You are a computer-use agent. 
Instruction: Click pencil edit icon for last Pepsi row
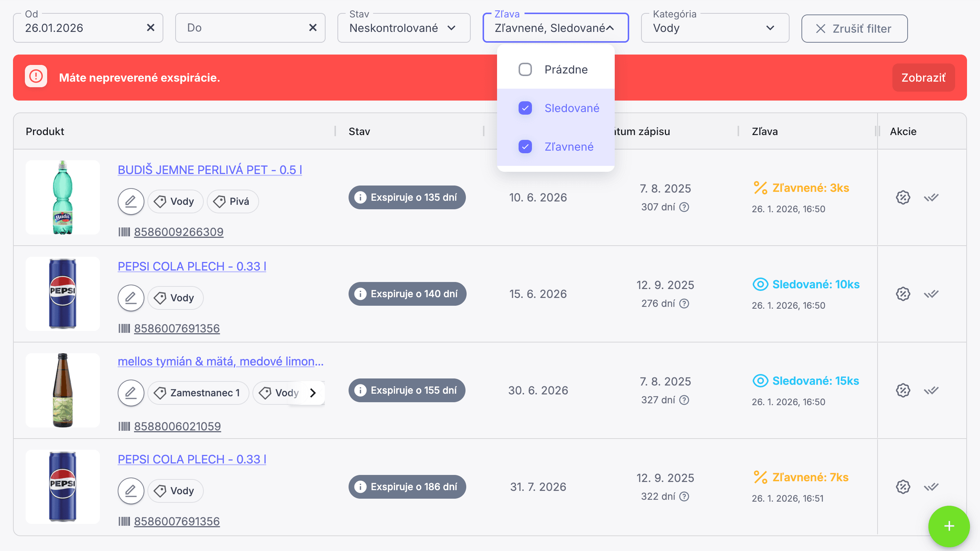coord(131,491)
